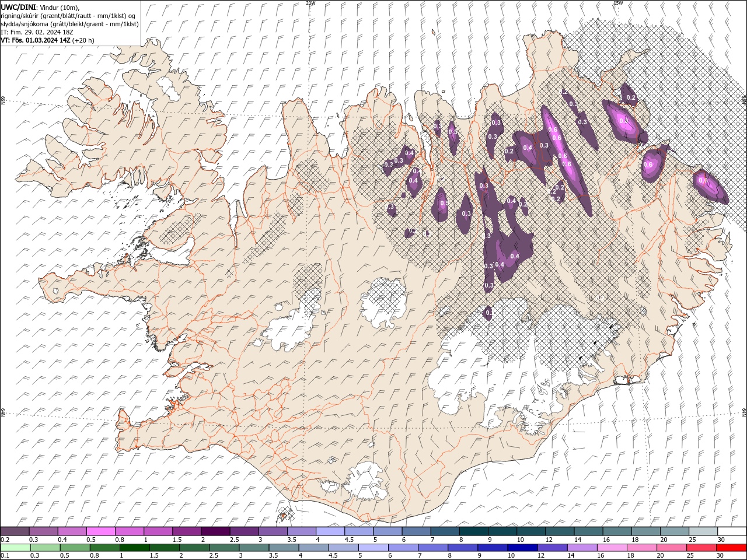Pick the light periwinkle swatch at 5 in rain scale

[373, 548]
